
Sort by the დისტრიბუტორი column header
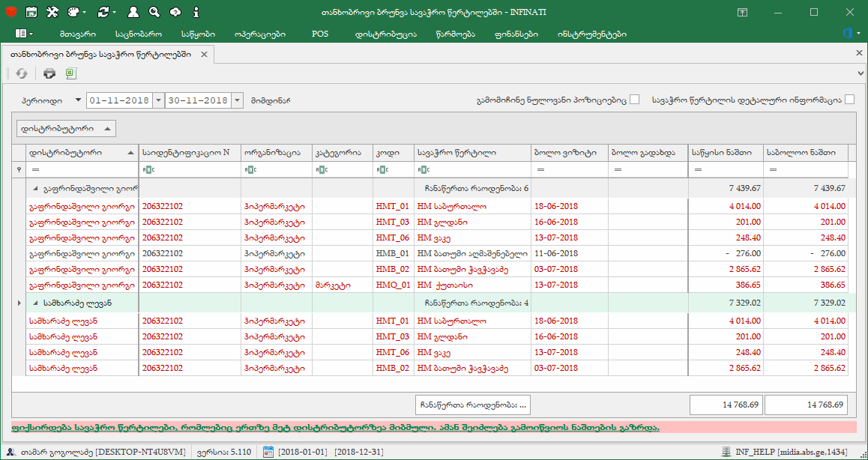[82, 153]
